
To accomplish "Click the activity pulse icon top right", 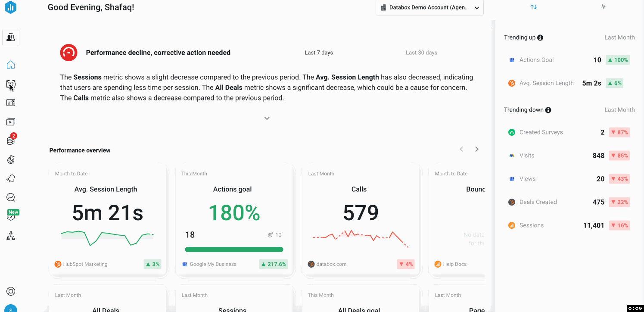I will tap(603, 7).
